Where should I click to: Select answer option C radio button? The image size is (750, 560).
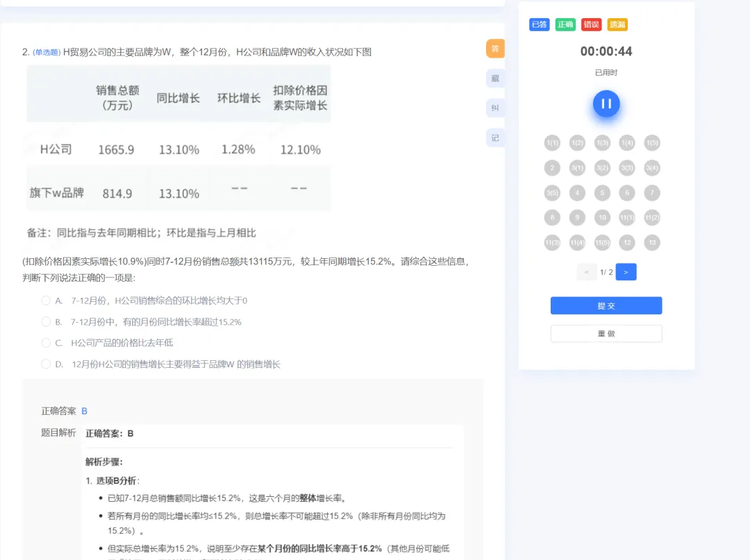tap(46, 343)
